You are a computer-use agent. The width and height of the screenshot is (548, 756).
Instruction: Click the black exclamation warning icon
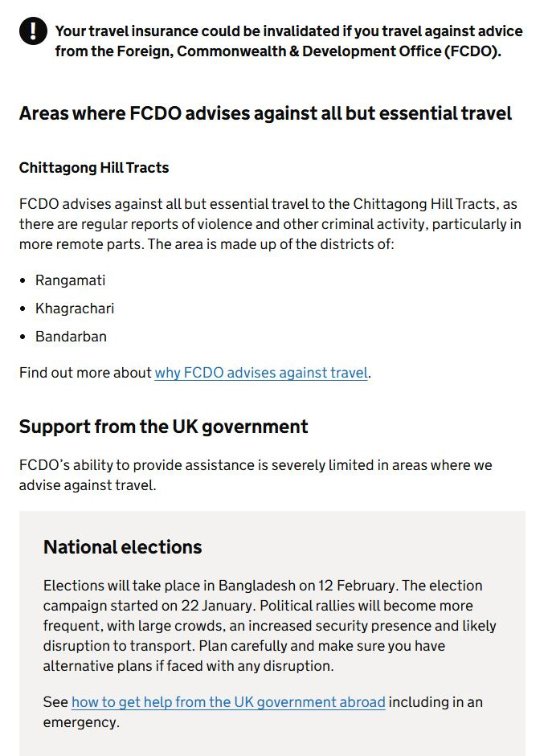click(x=33, y=31)
